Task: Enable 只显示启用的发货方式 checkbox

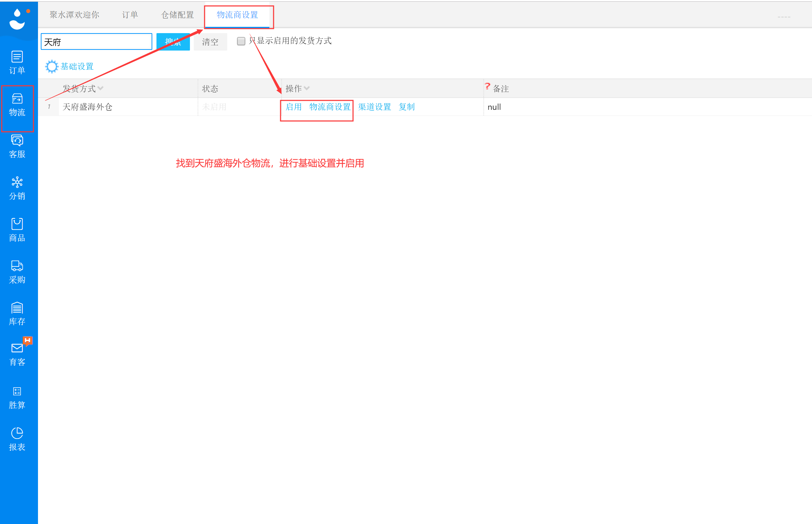Action: (x=241, y=41)
